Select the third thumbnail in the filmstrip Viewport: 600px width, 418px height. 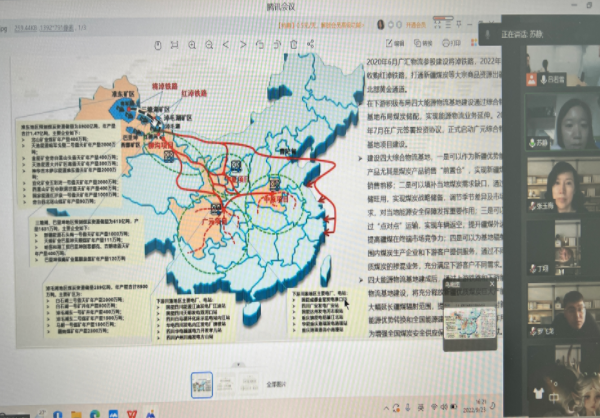[249, 384]
